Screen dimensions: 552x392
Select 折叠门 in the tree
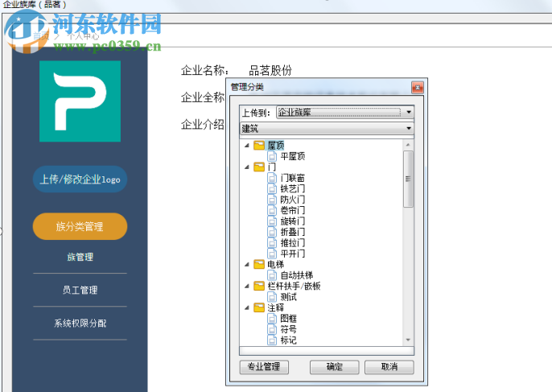(293, 232)
